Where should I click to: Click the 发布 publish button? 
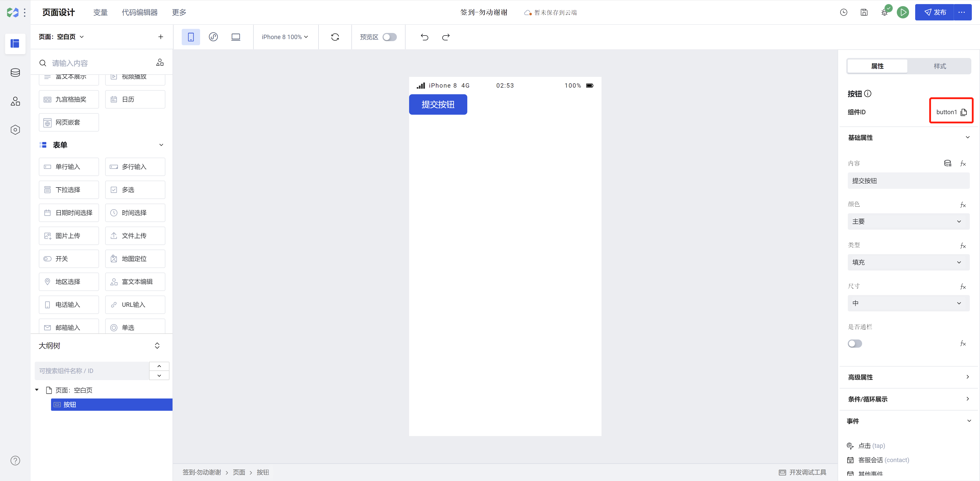934,13
